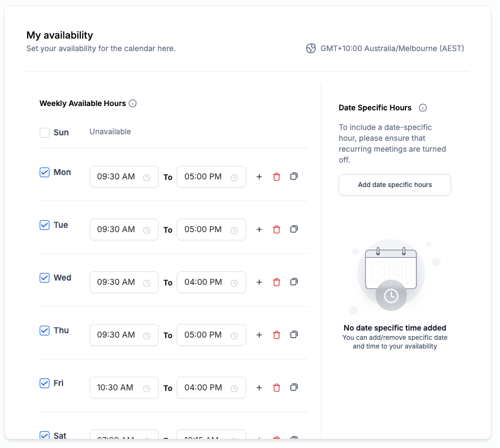Screen dimensions: 500x448
Task: Add another time slot for Tuesday
Action: point(259,229)
